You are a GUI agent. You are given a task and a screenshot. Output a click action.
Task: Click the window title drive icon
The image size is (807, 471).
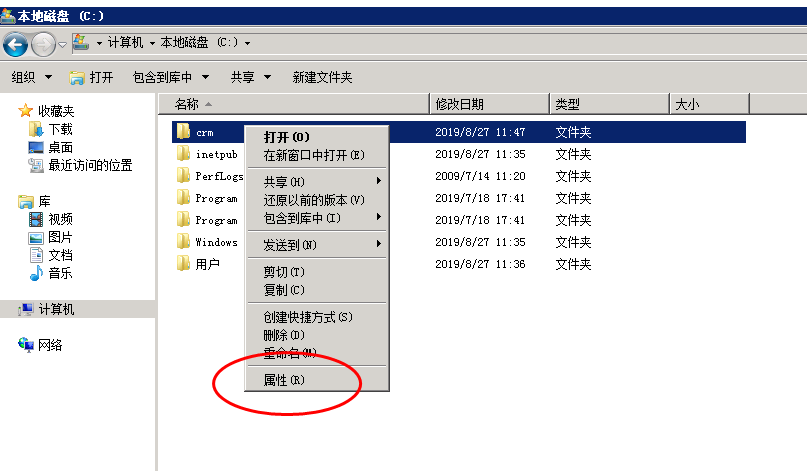(8, 15)
